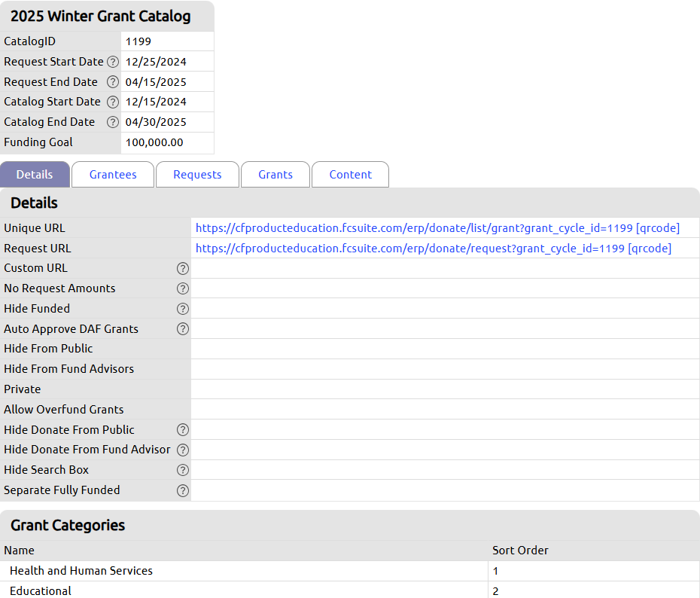Click help icon for Hide Donate From Public
The height and width of the screenshot is (598, 700).
(x=183, y=429)
